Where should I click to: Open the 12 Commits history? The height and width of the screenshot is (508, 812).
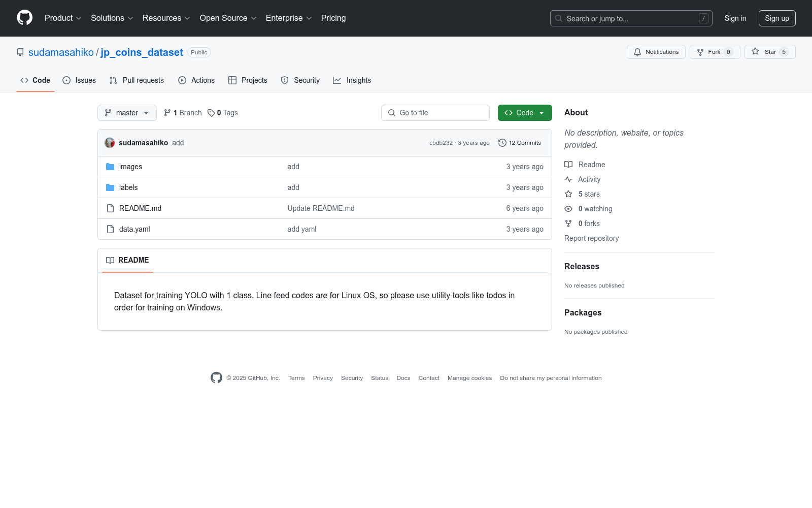(520, 143)
